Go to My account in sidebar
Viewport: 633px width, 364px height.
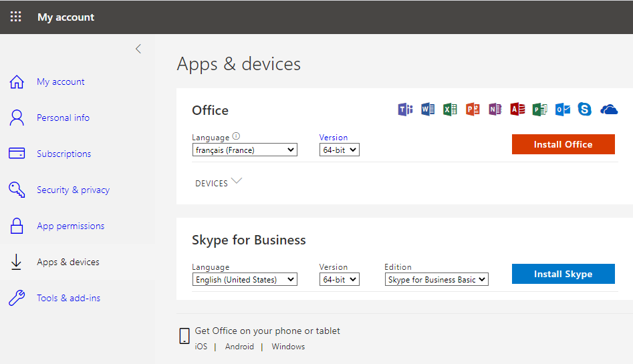pos(61,82)
